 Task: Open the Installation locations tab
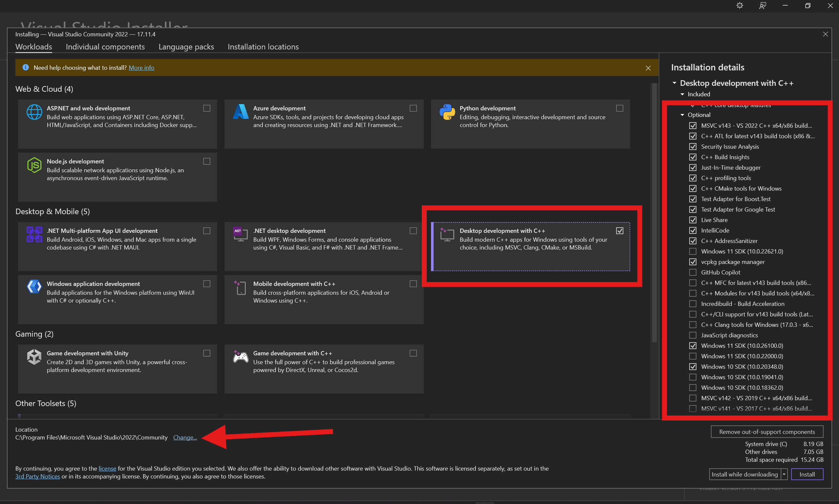coord(263,47)
